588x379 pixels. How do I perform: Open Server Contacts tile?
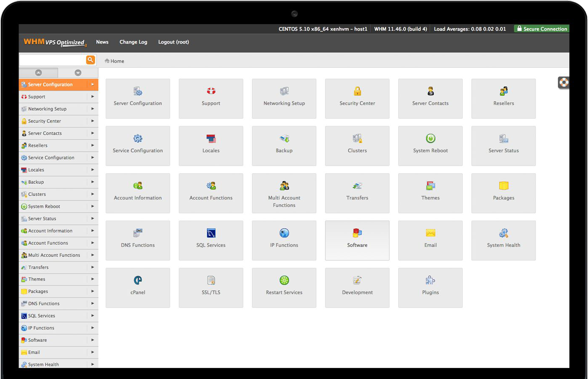(430, 98)
